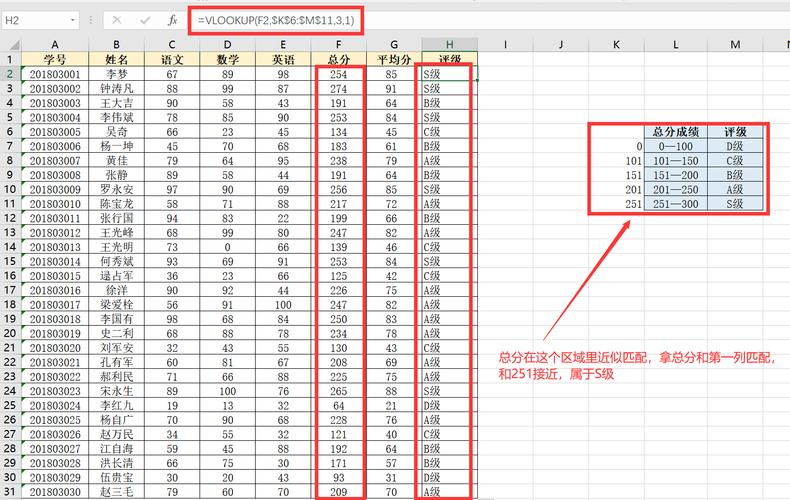The height and width of the screenshot is (500, 790).
Task: Select the 251—300 range cell
Action: click(676, 204)
